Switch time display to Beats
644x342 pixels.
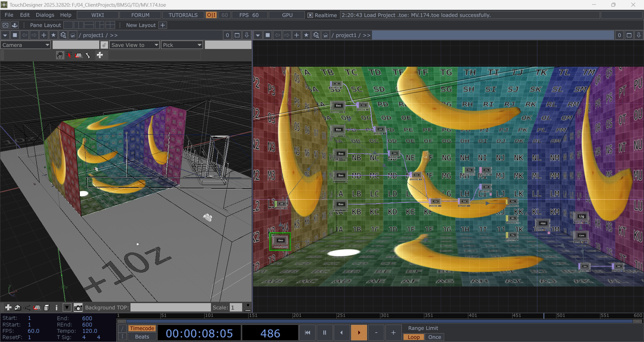pos(142,337)
